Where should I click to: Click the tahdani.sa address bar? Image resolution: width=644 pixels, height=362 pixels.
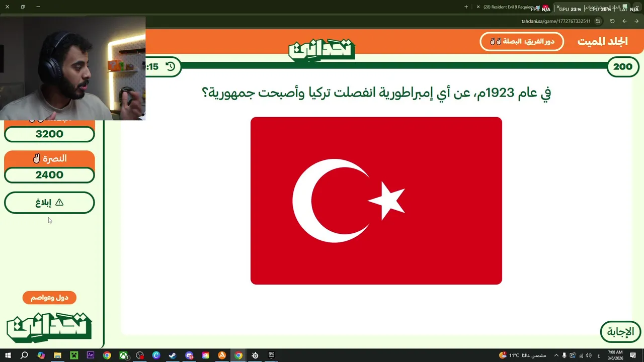click(556, 21)
